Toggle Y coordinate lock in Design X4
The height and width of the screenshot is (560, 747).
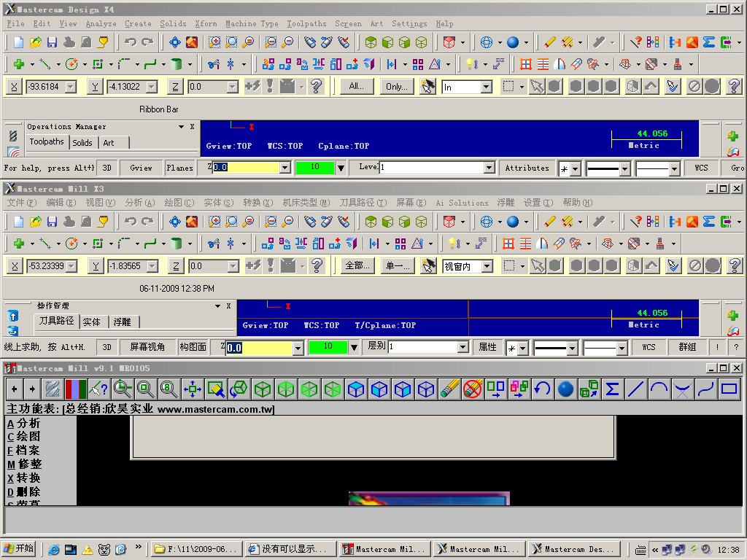96,87
